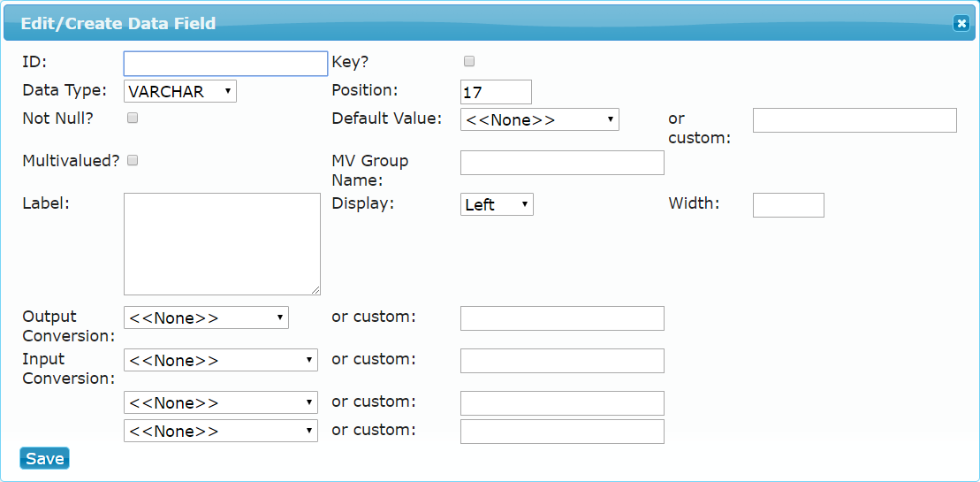
Task: Expand the first Input Conversion dropdown
Action: click(x=221, y=360)
